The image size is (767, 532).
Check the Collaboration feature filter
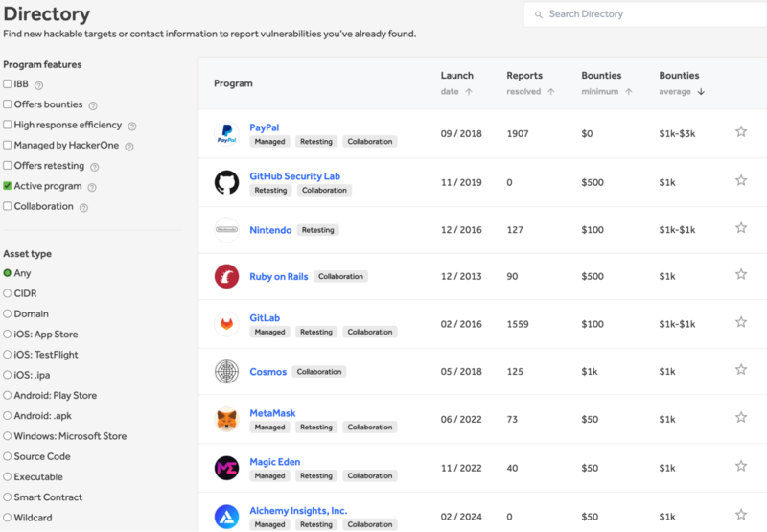8,206
